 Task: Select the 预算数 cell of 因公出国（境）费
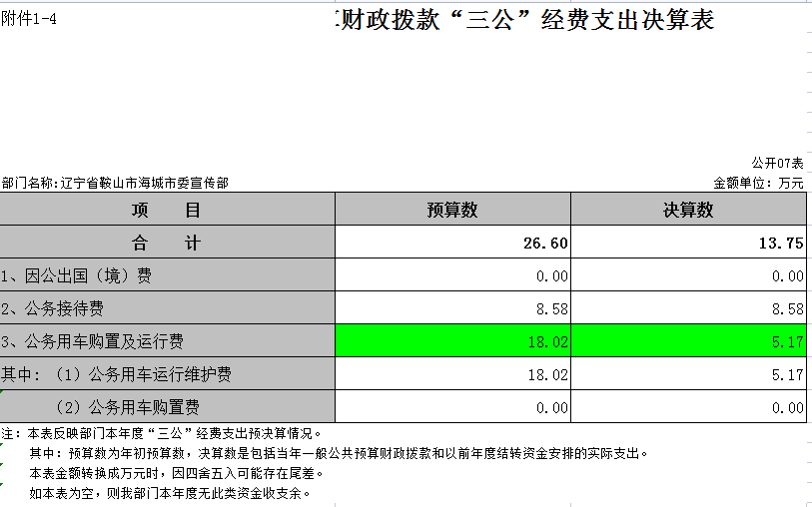coord(452,275)
